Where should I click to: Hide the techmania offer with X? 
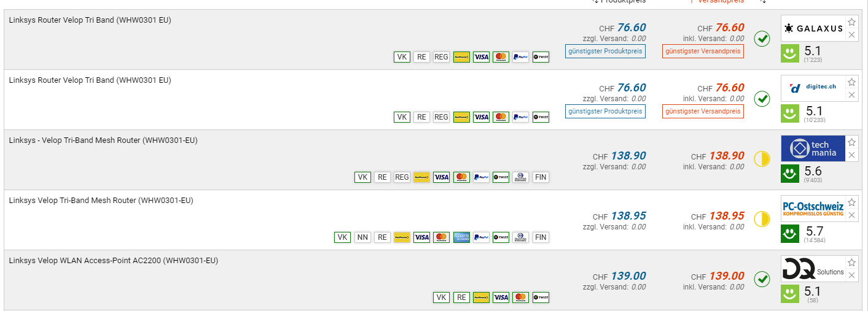coord(851,155)
